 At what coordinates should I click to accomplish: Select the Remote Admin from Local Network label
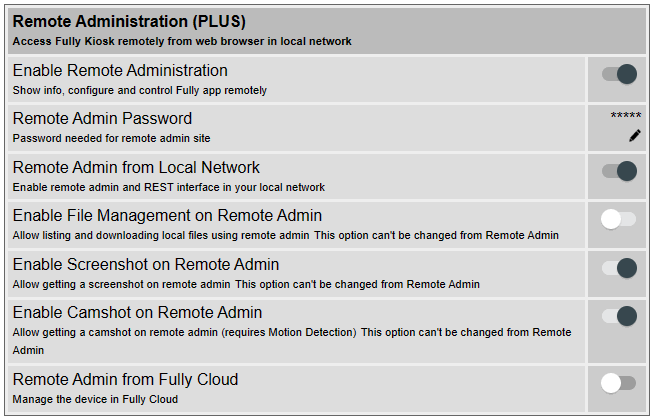[x=136, y=167]
